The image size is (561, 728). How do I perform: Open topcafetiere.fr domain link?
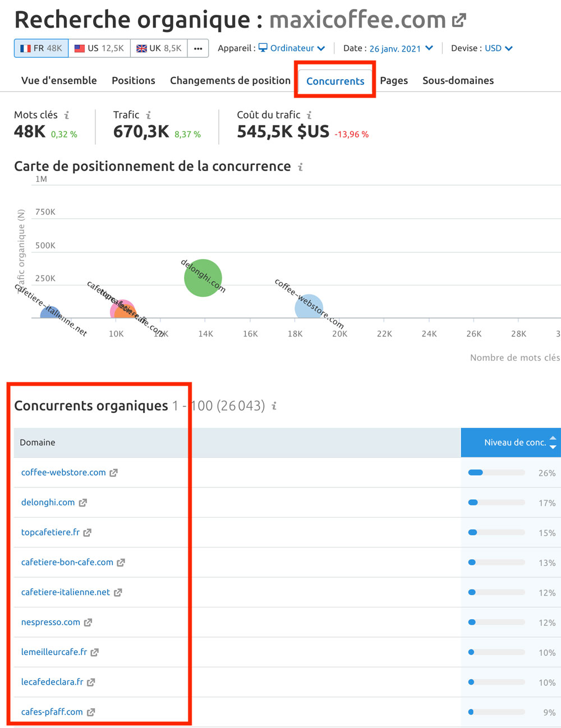[x=50, y=532]
